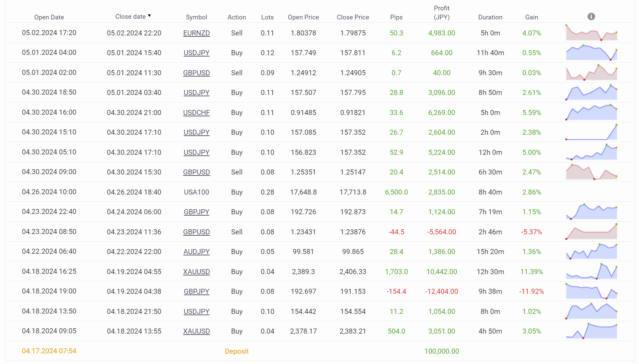The width and height of the screenshot is (639, 364).
Task: Sort table by Profit (JPY) header
Action: tap(442, 13)
